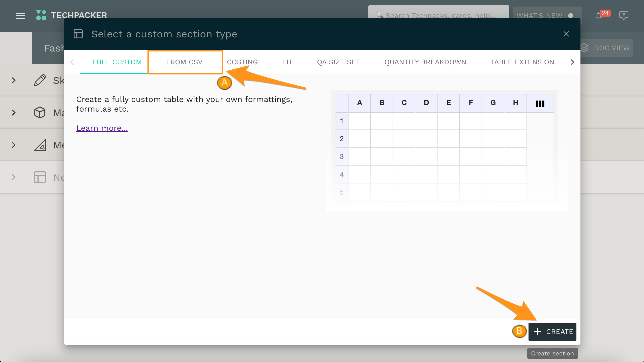
Task: Expand the Sketches section chevron
Action: 14,80
